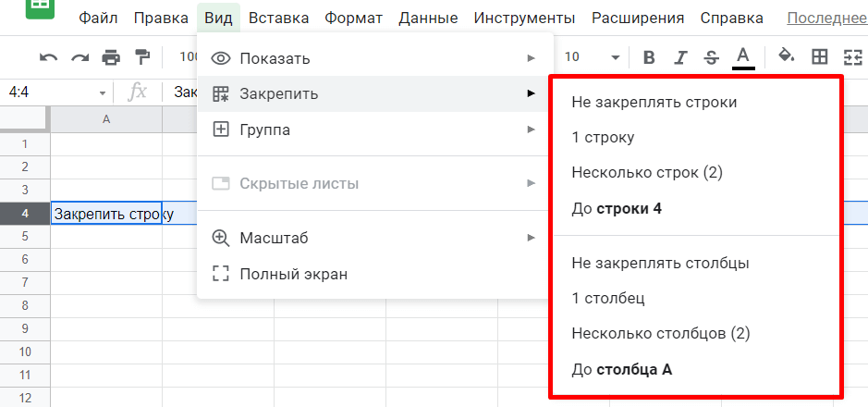
Task: Select the row 7 header
Action: point(25,282)
